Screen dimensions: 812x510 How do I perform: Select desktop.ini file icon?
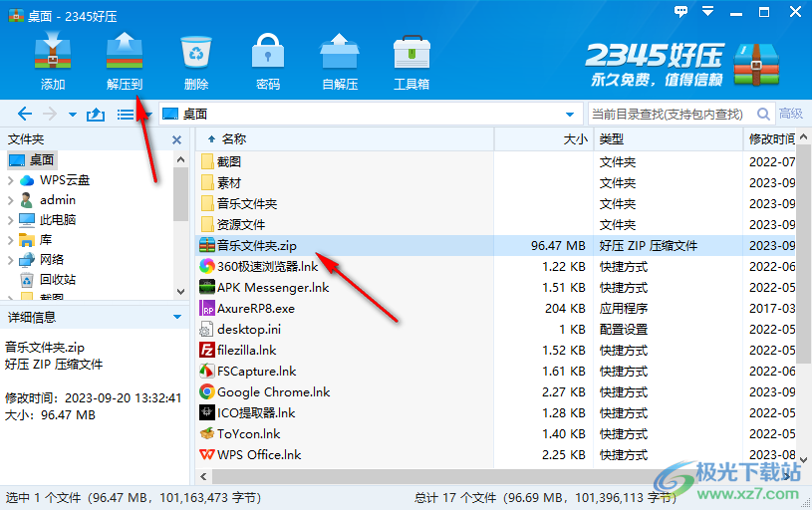pos(207,330)
